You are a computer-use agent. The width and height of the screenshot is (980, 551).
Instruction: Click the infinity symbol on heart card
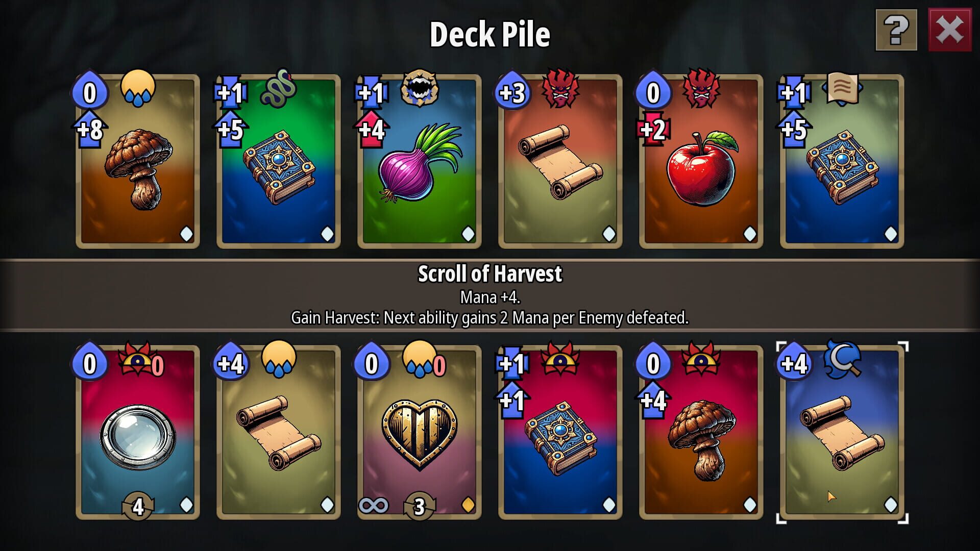[374, 506]
